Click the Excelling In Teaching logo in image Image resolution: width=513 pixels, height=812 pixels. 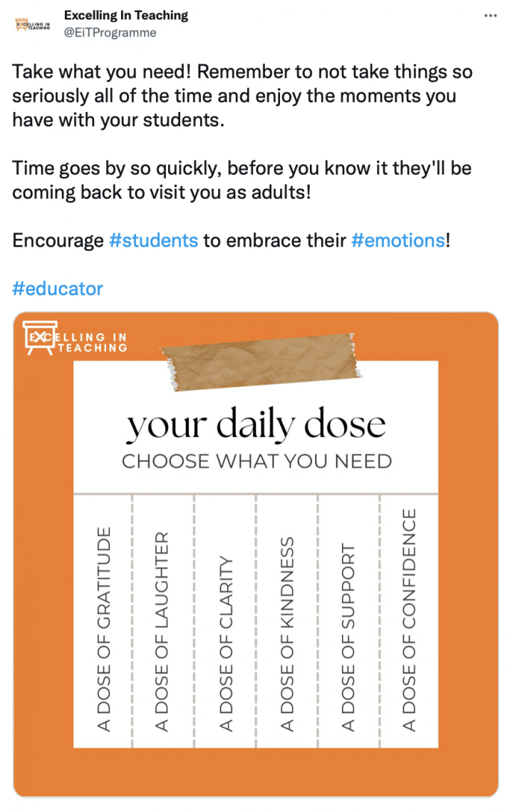pos(76,337)
